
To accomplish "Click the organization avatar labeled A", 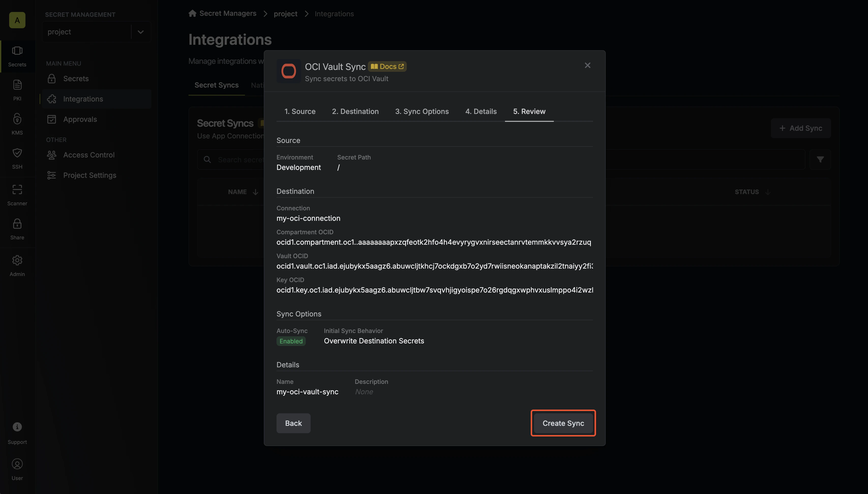I will [17, 20].
